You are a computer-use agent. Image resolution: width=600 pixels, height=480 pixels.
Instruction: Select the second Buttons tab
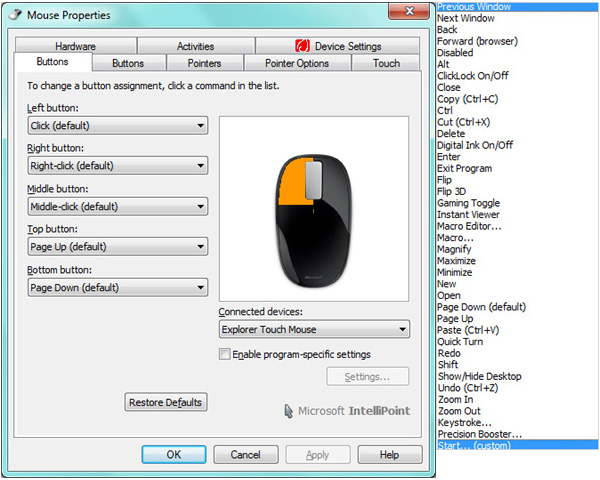tap(128, 63)
